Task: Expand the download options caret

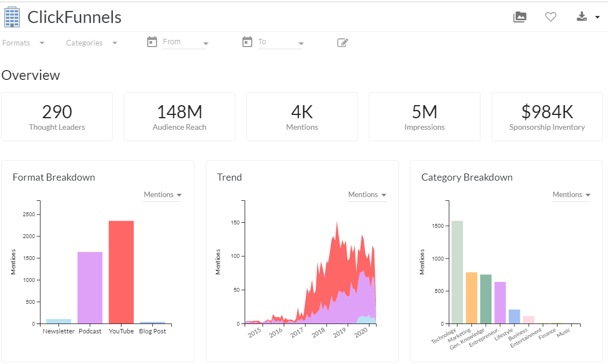Action: 598,17
